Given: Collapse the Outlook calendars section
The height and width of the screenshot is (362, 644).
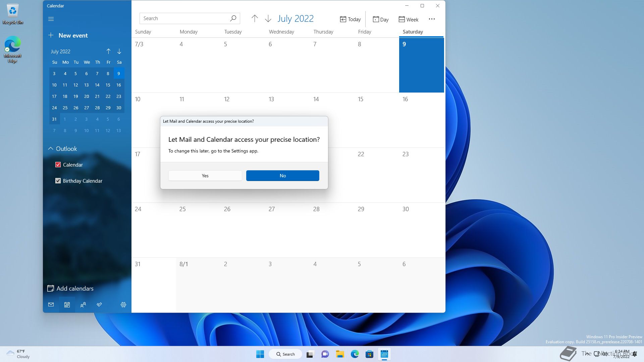Looking at the screenshot, I should click(x=51, y=148).
